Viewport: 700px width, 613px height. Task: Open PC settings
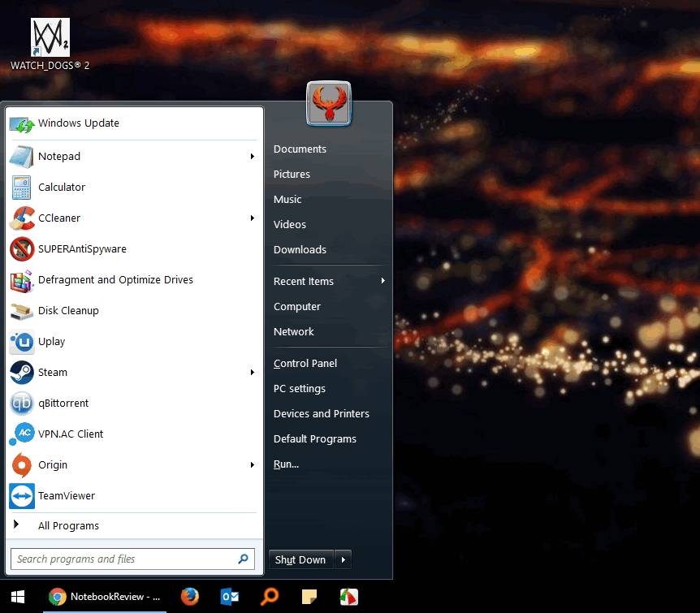coord(300,389)
